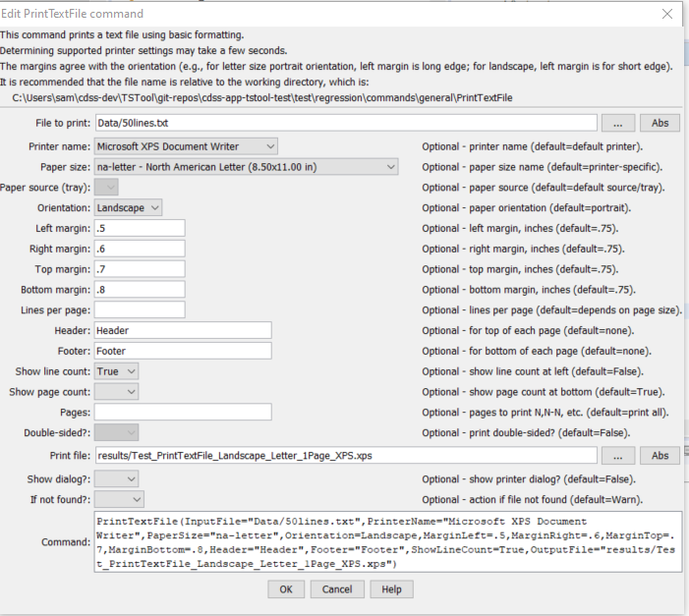
Task: Open the Show dialog dropdown
Action: coord(116,478)
